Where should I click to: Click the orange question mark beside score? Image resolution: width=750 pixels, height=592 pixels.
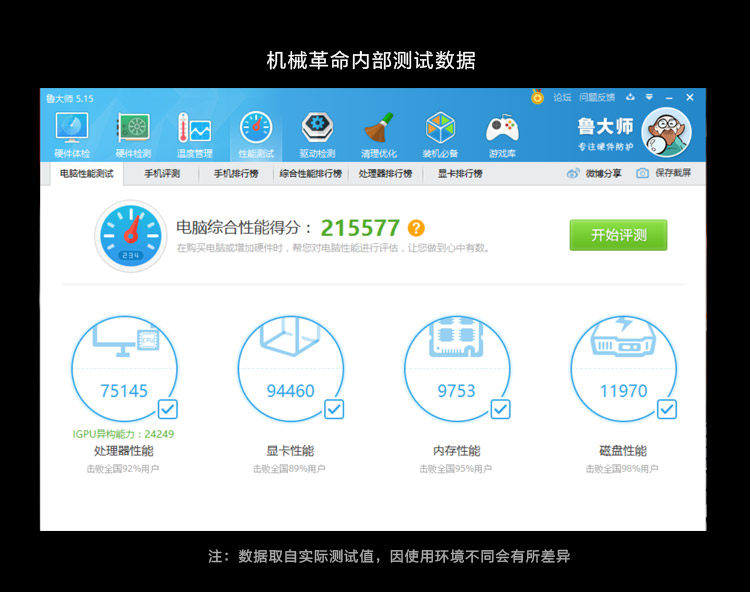click(416, 228)
